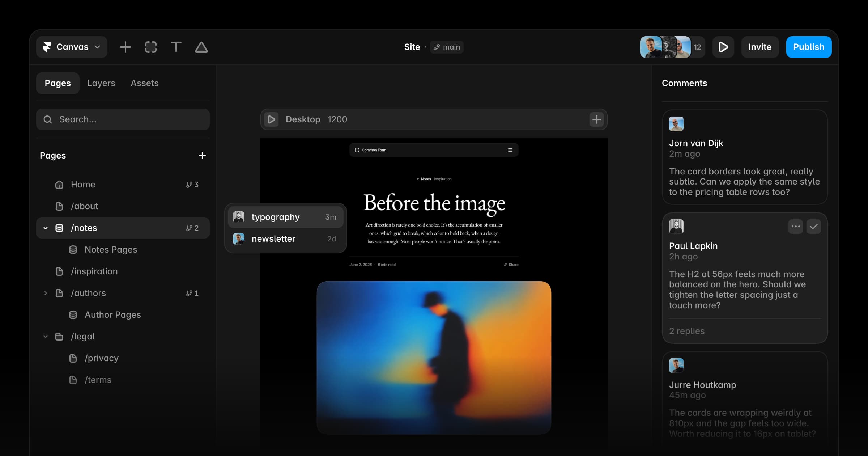Expand the /authors page group

pos(46,293)
